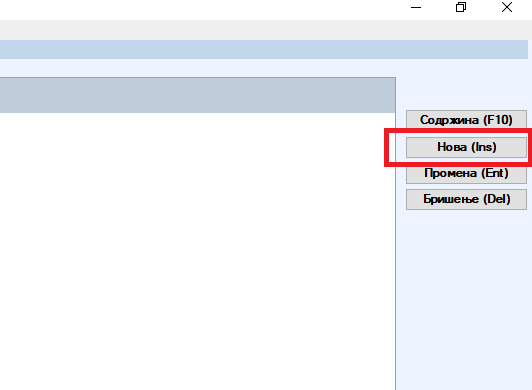Viewport: 532px width, 390px height.
Task: Edit entry using Промена (Ent) button
Action: 466,174
